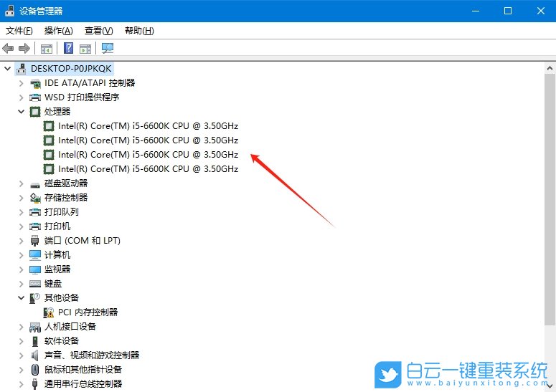Expand the 软件设备 category

21,341
